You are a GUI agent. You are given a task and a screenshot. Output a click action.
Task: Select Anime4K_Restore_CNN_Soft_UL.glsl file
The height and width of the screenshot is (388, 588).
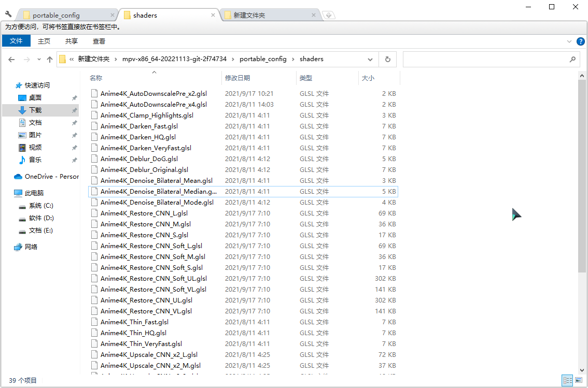pos(243,279)
